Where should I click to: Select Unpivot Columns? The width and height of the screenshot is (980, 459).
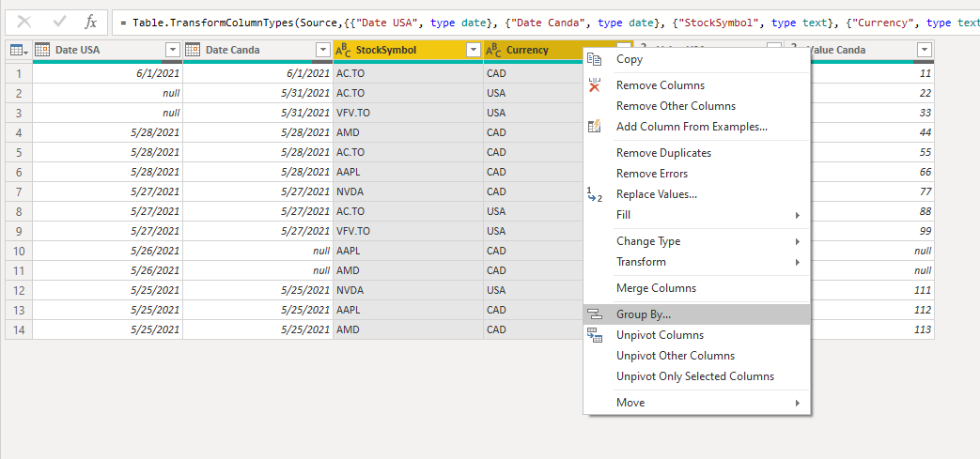(696, 335)
